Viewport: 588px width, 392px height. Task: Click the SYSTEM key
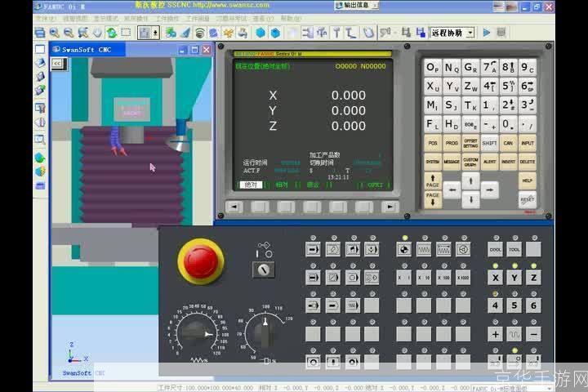(x=433, y=162)
